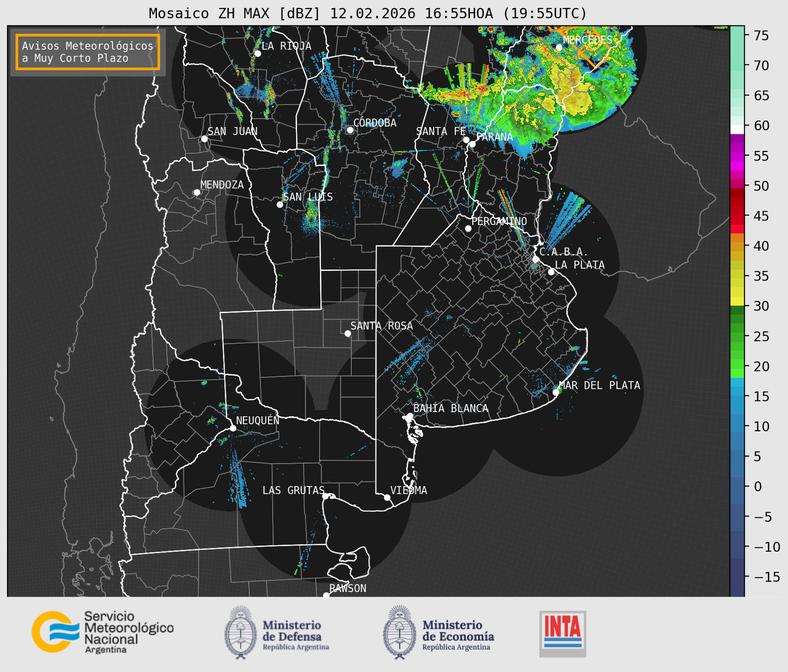The height and width of the screenshot is (672, 788).
Task: Click the PERGAMINO city marker dot
Action: point(468,229)
